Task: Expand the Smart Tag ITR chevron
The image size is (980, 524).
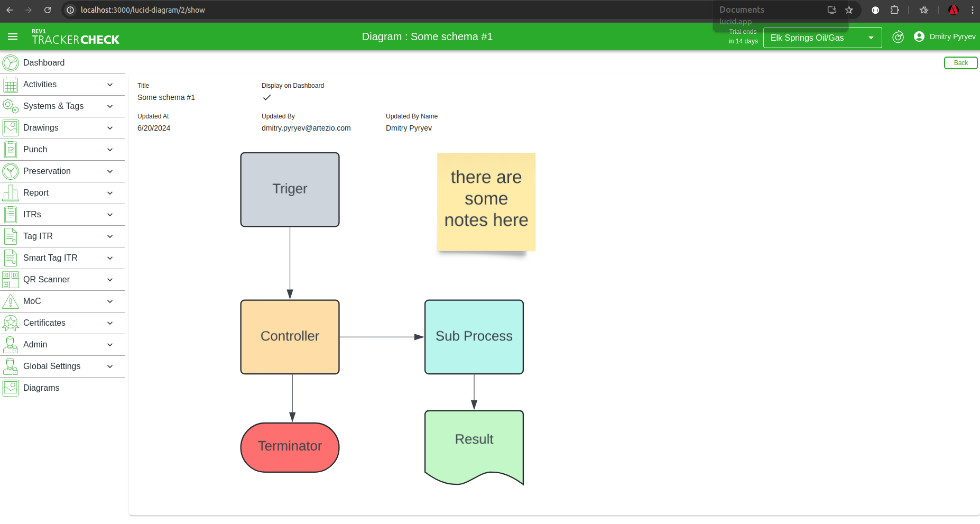Action: coord(110,258)
